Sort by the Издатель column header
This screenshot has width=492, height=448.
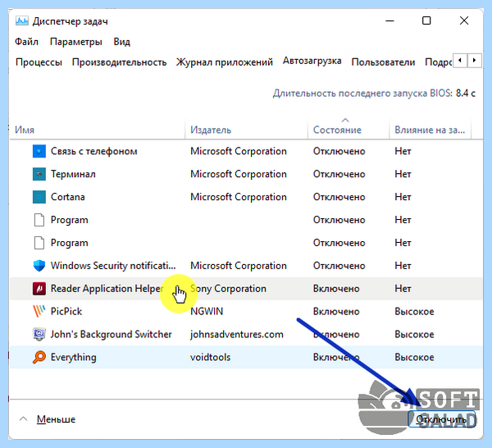coord(211,130)
